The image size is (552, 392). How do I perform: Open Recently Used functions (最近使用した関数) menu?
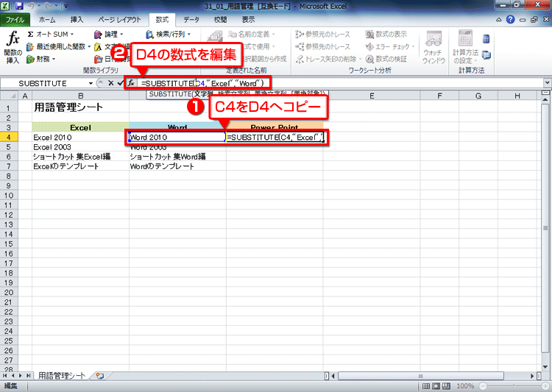point(58,46)
